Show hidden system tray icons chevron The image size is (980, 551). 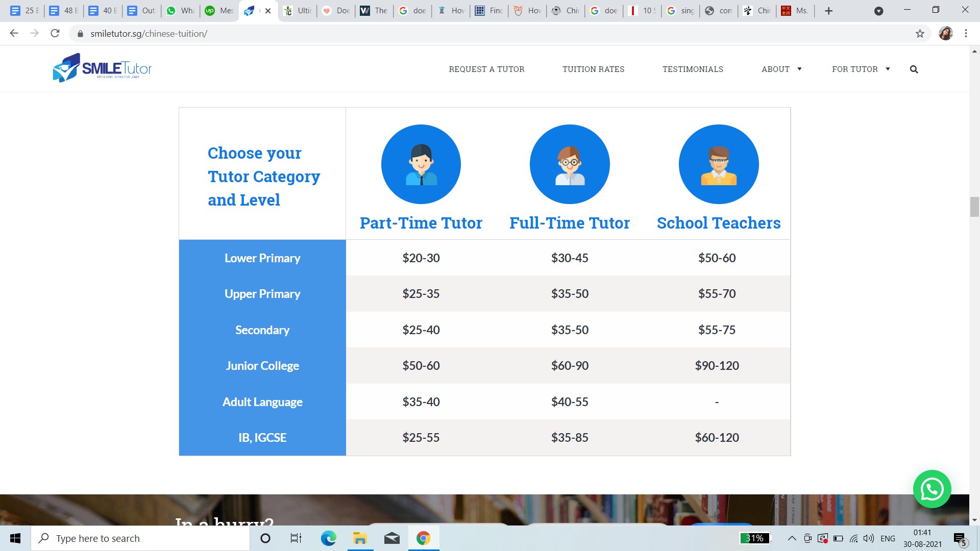[792, 538]
